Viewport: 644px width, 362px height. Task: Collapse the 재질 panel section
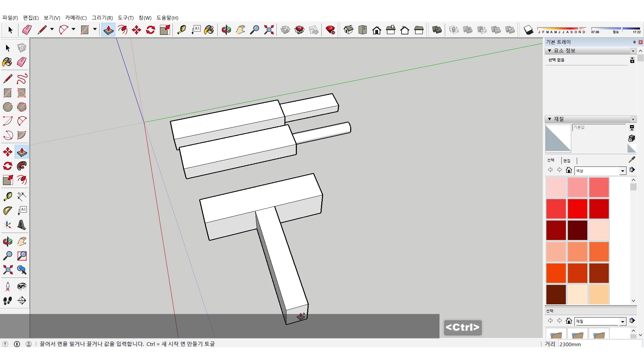coord(549,119)
